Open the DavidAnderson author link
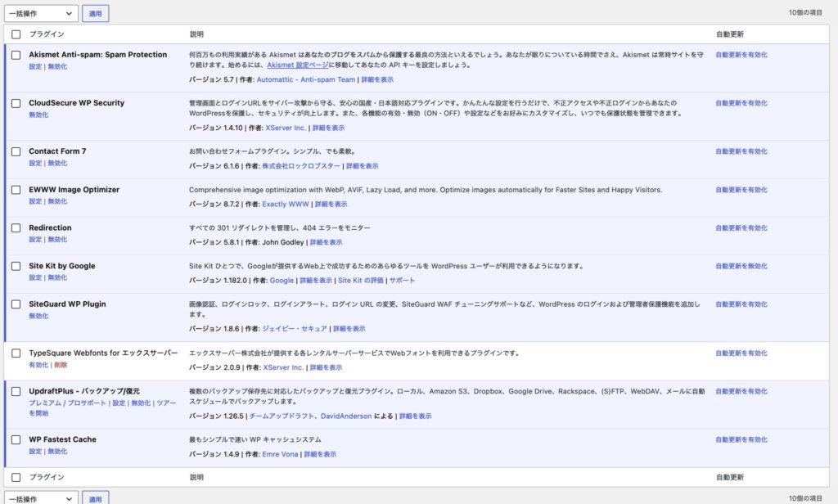Screen dimensions: 838x504 coord(346,416)
